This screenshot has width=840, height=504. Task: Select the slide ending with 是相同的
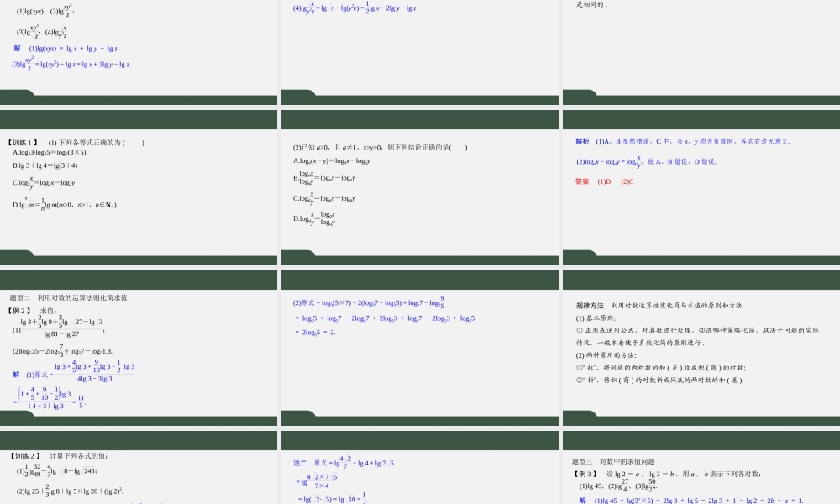tap(701, 52)
